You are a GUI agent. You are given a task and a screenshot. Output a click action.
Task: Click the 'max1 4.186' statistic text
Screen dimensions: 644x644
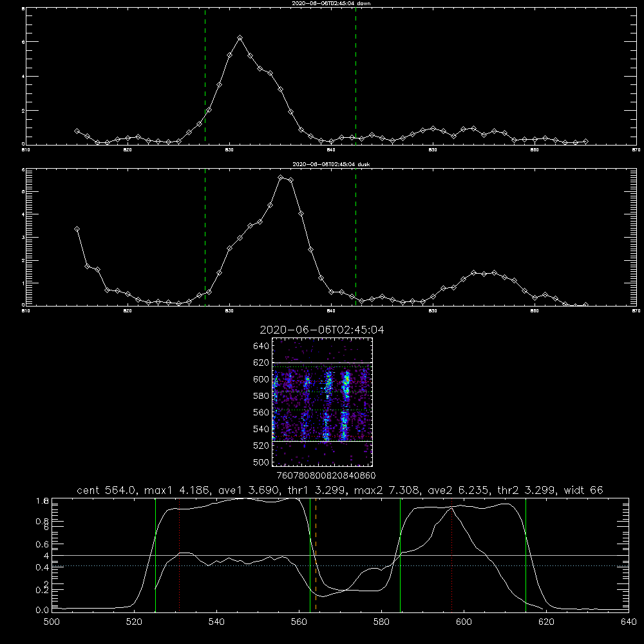point(178,490)
